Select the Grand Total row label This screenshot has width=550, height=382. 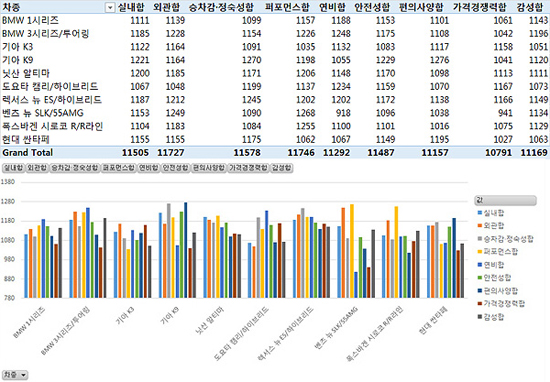tap(27, 153)
